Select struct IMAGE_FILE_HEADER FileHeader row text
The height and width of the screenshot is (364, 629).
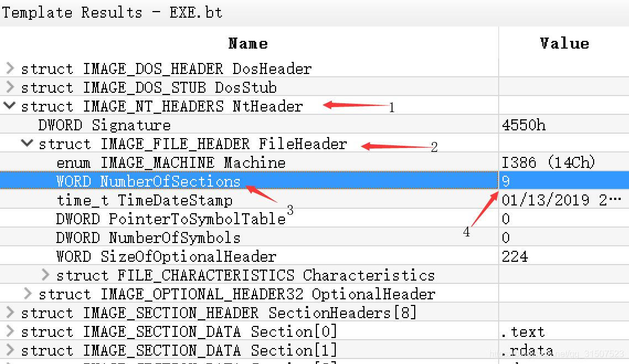point(193,144)
